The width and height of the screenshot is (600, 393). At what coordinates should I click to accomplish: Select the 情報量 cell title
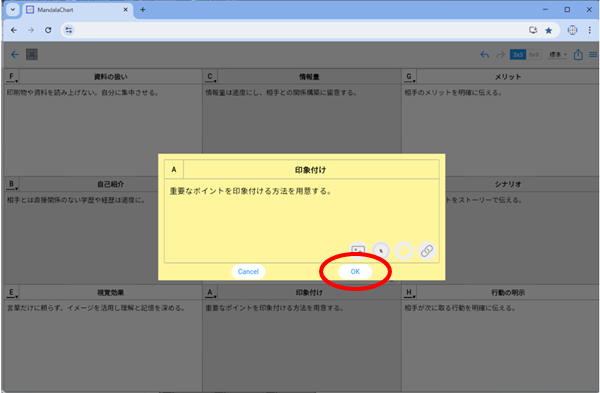(x=309, y=77)
